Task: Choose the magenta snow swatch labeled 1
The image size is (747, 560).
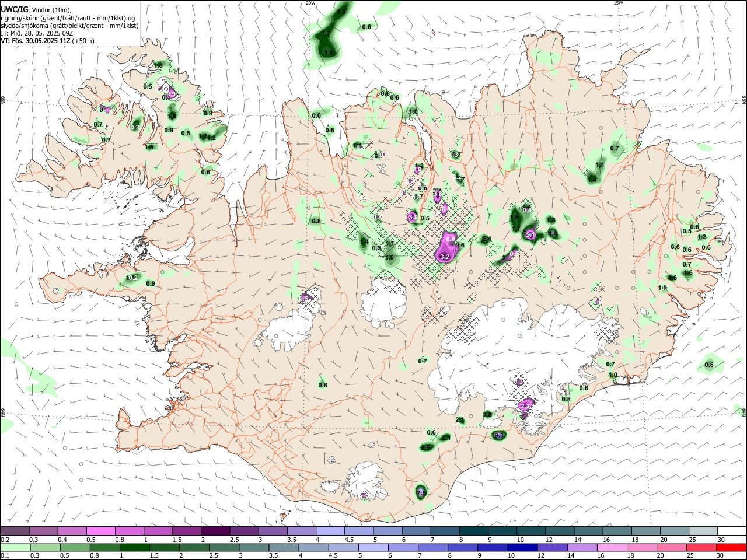Action: pyautogui.click(x=158, y=531)
